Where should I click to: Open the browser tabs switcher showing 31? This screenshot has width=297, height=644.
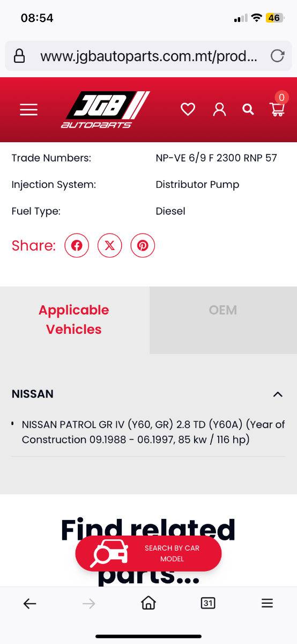[x=208, y=603]
